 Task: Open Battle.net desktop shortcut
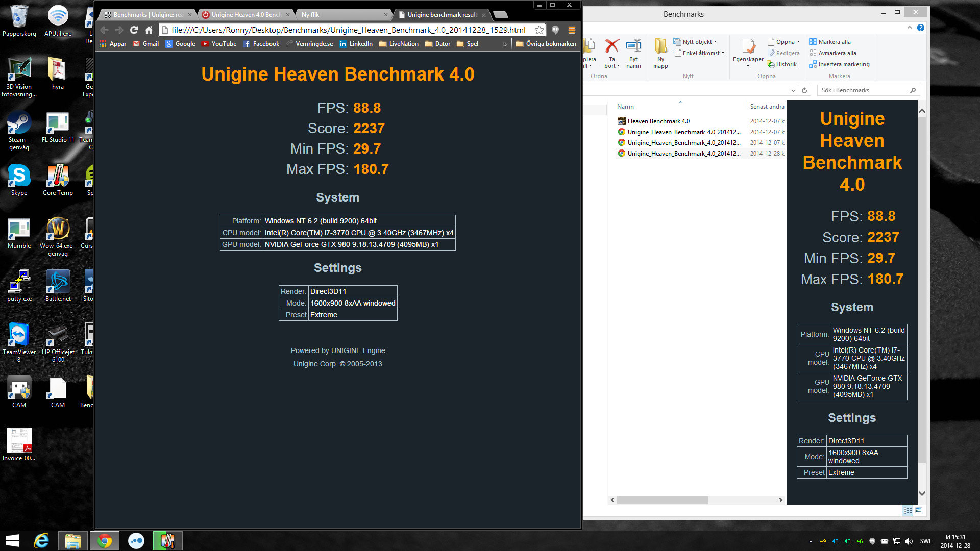58,286
